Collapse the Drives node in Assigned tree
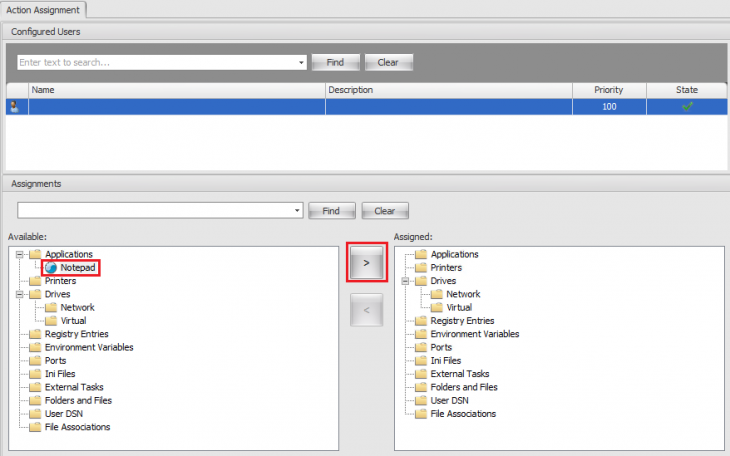The image size is (730, 456). click(405, 281)
